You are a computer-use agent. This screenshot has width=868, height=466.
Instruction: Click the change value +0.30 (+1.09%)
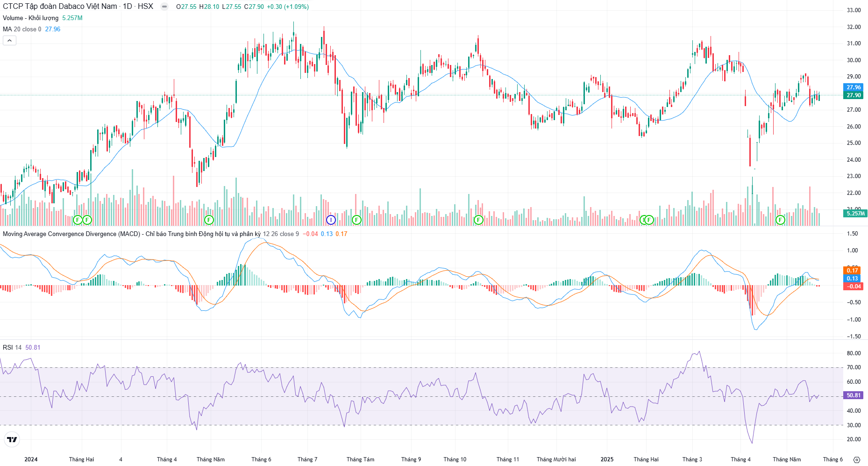288,7
